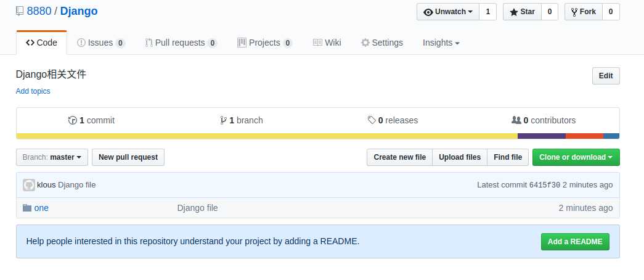Click the Add a README button
Image resolution: width=644 pixels, height=280 pixels.
pos(575,242)
